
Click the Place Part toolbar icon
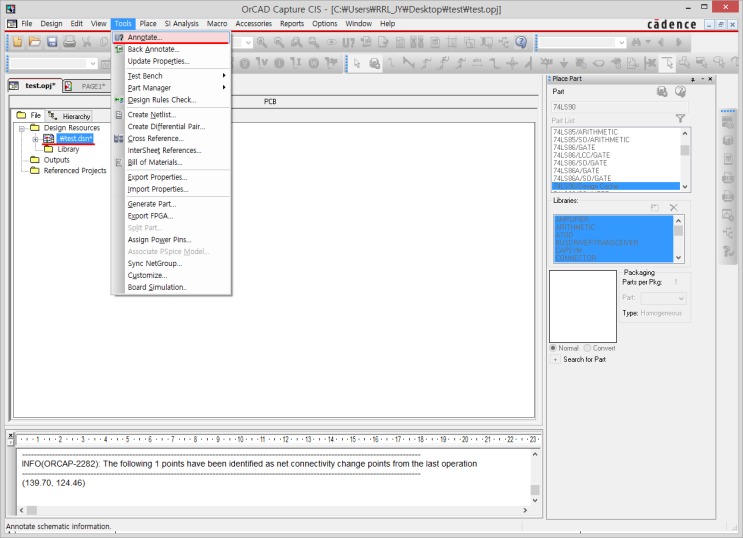374,63
